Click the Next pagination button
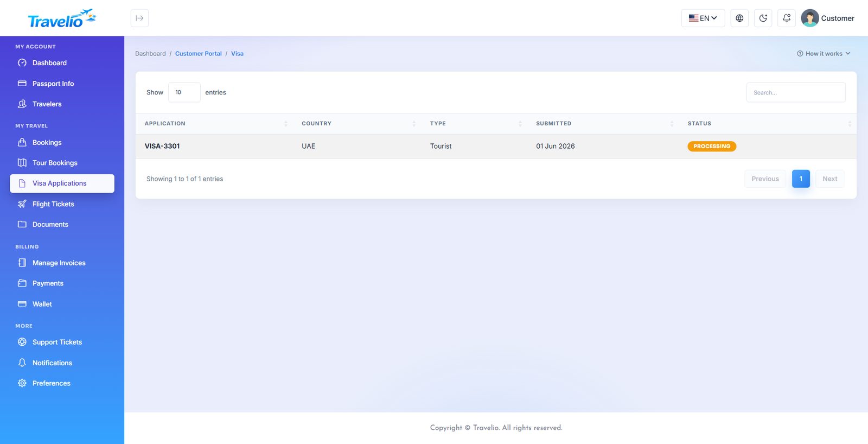The width and height of the screenshot is (868, 444). point(829,179)
